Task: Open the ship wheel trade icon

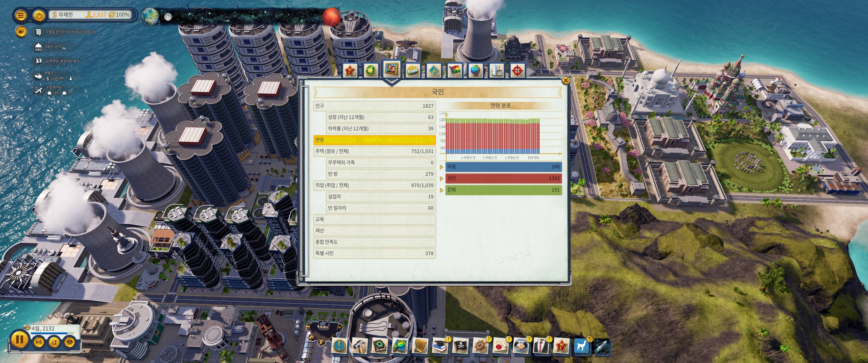Action: click(x=480, y=346)
